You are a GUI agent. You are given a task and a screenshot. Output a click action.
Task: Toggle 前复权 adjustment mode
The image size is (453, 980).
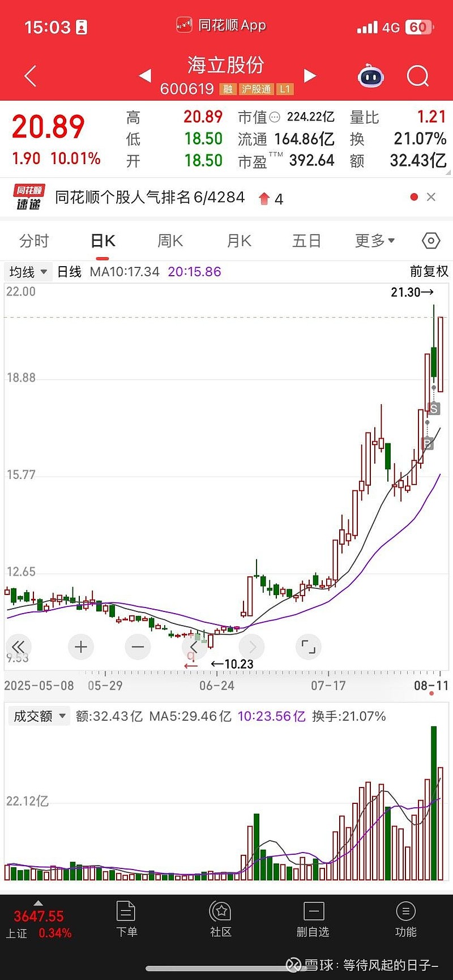[x=429, y=272]
